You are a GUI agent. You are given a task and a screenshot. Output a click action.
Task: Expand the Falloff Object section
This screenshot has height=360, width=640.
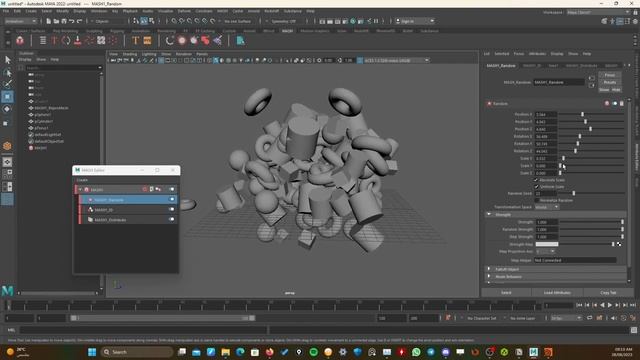(x=489, y=269)
